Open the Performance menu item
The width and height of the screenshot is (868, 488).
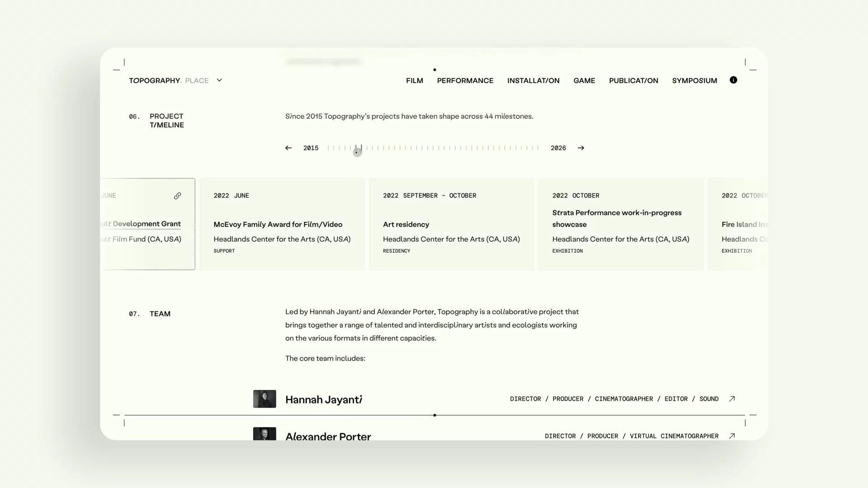(x=465, y=80)
